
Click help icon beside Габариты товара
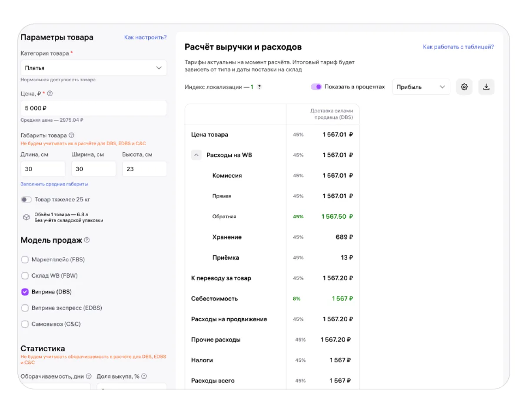tap(72, 135)
